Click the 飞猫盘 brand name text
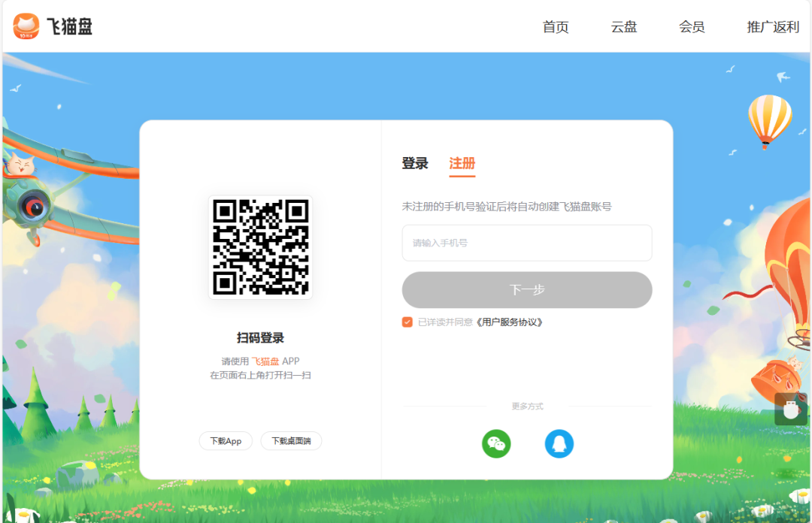 click(x=69, y=26)
